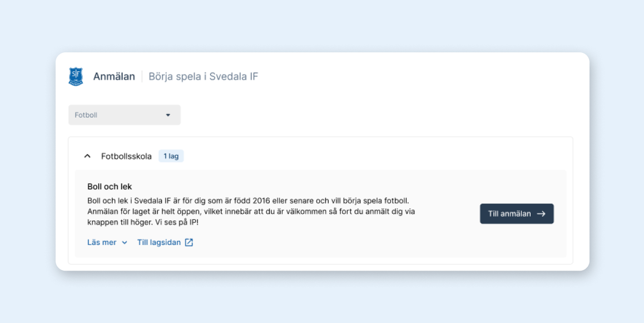Click the 1 lag badge
The width and height of the screenshot is (644, 323).
(x=171, y=156)
